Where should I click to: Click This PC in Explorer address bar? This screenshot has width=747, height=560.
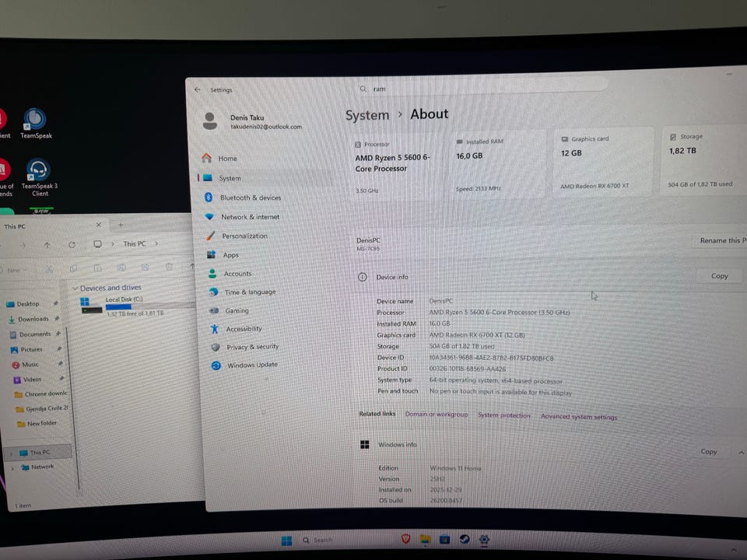point(135,243)
